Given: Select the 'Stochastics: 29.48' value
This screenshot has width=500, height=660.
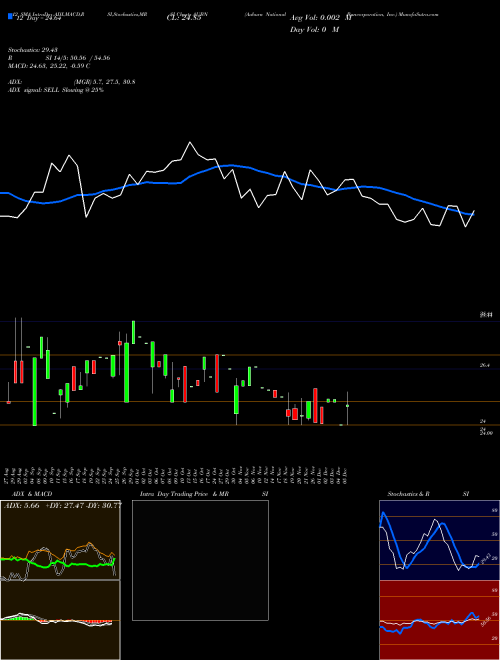Looking at the screenshot, I should click(x=32, y=50).
